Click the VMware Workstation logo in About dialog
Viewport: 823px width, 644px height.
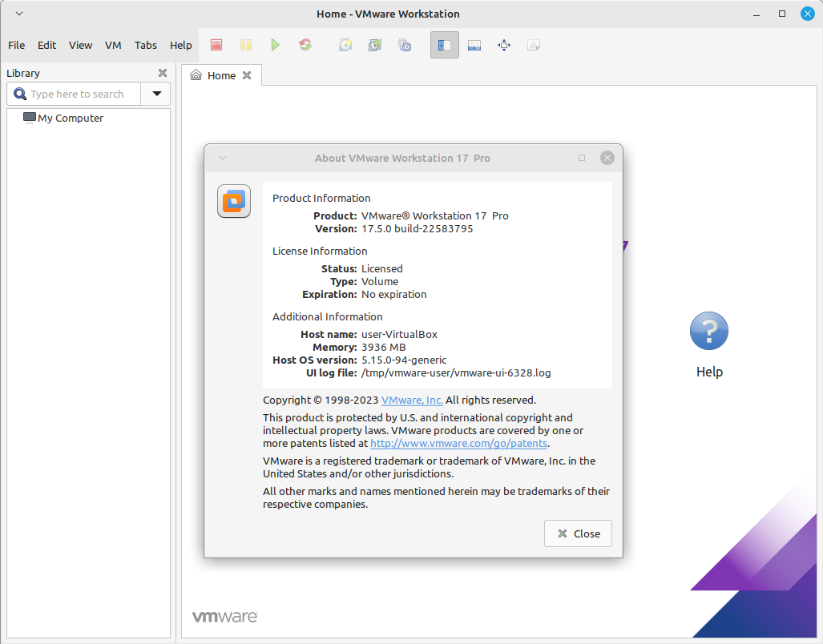tap(234, 201)
